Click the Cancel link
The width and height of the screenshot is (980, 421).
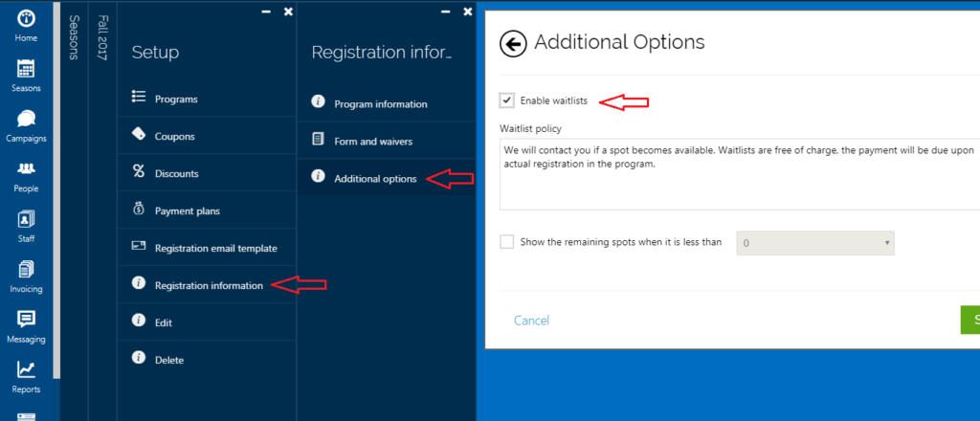click(x=531, y=321)
